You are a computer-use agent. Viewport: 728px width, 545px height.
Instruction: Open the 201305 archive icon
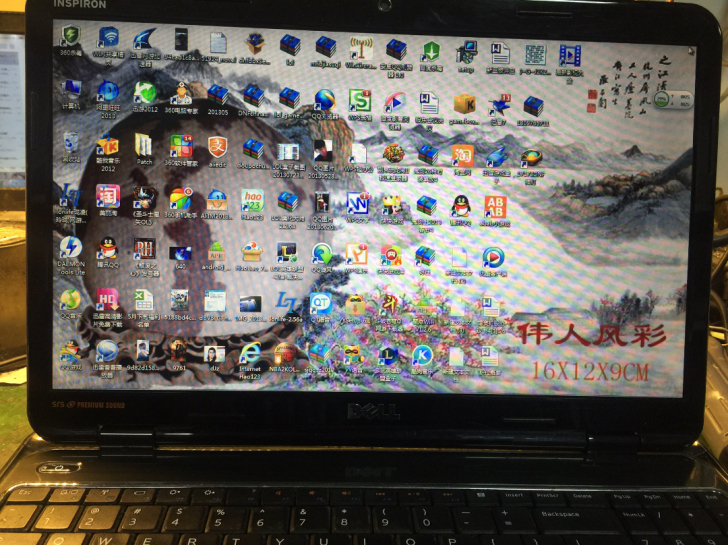tap(217, 95)
